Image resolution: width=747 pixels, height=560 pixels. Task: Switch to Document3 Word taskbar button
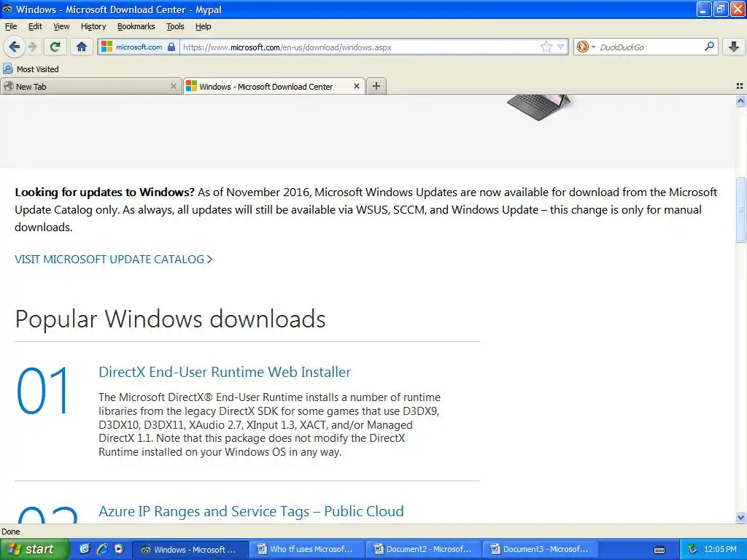coord(541,550)
